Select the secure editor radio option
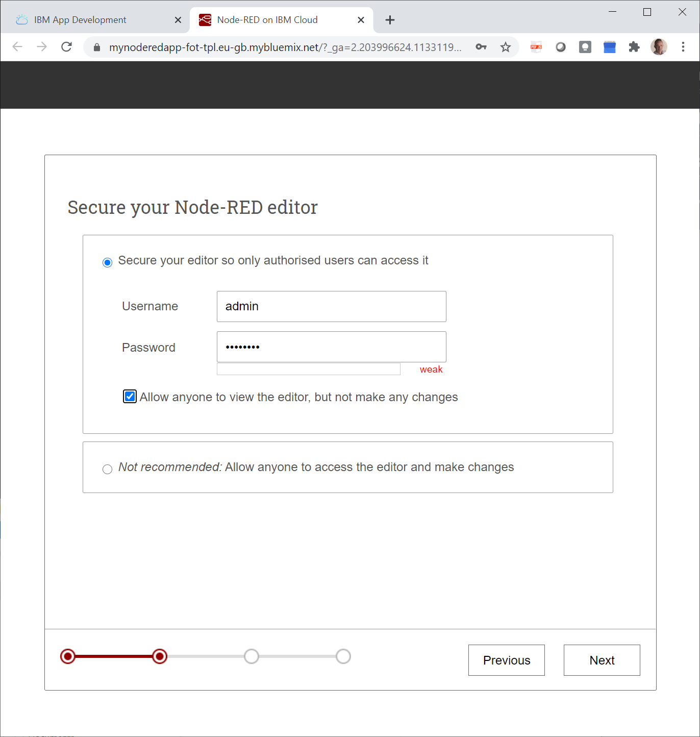The height and width of the screenshot is (737, 700). click(107, 262)
